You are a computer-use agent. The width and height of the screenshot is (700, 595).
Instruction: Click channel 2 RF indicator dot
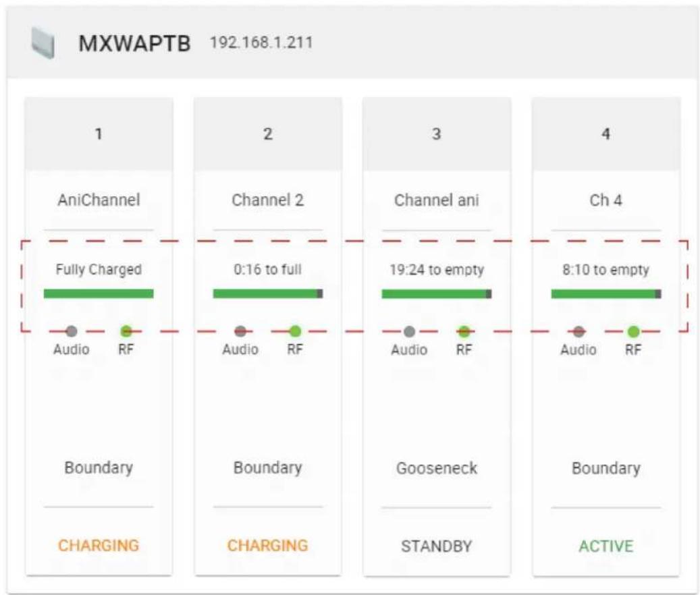pos(295,331)
